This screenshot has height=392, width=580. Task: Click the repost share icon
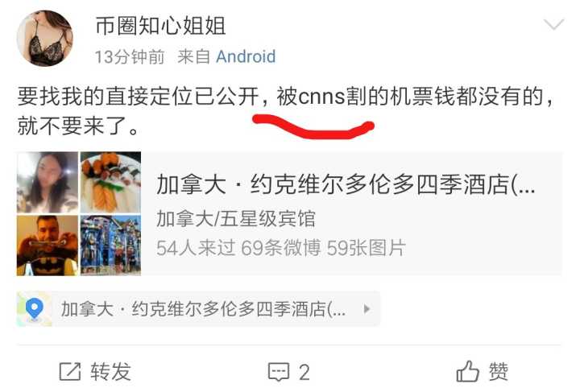[70, 371]
